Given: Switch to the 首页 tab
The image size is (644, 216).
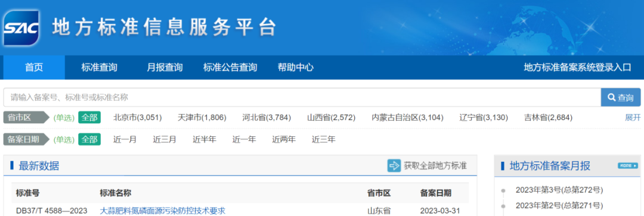Looking at the screenshot, I should 34,68.
